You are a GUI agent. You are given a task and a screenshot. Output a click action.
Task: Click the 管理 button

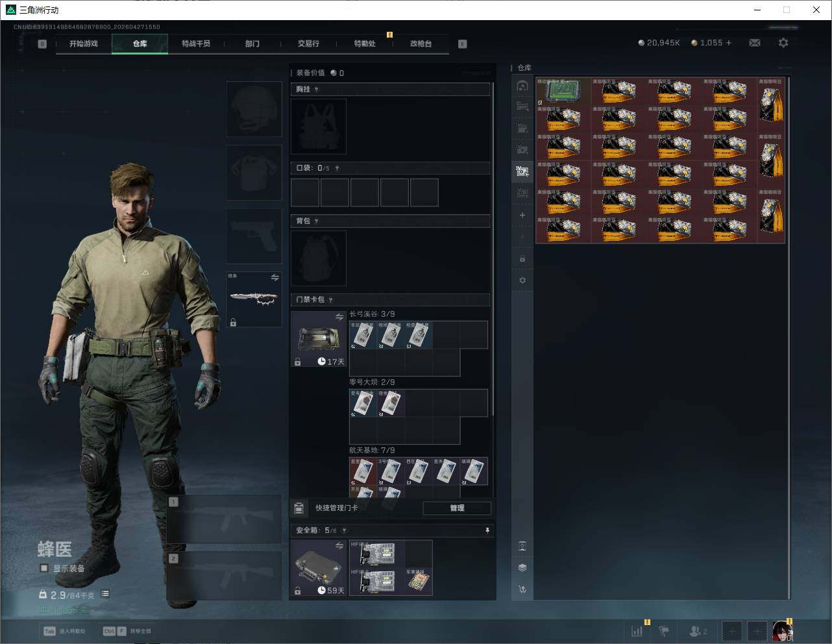(x=457, y=508)
